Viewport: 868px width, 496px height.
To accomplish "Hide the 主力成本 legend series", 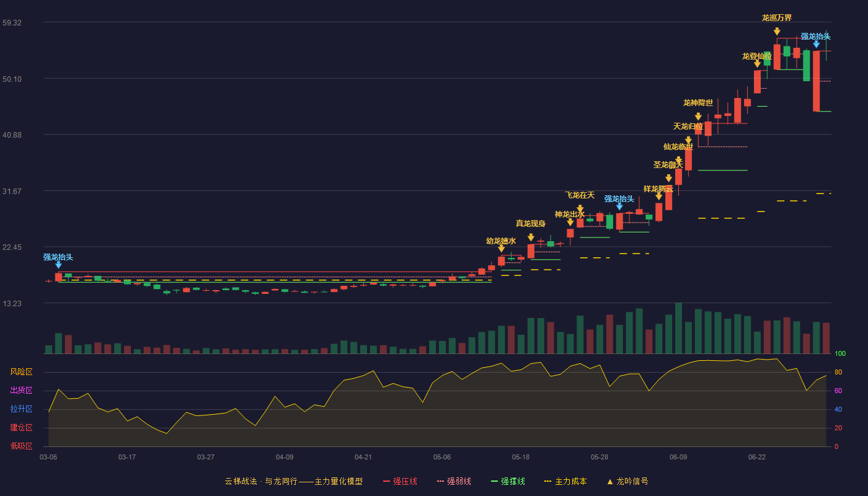I will 565,481.
